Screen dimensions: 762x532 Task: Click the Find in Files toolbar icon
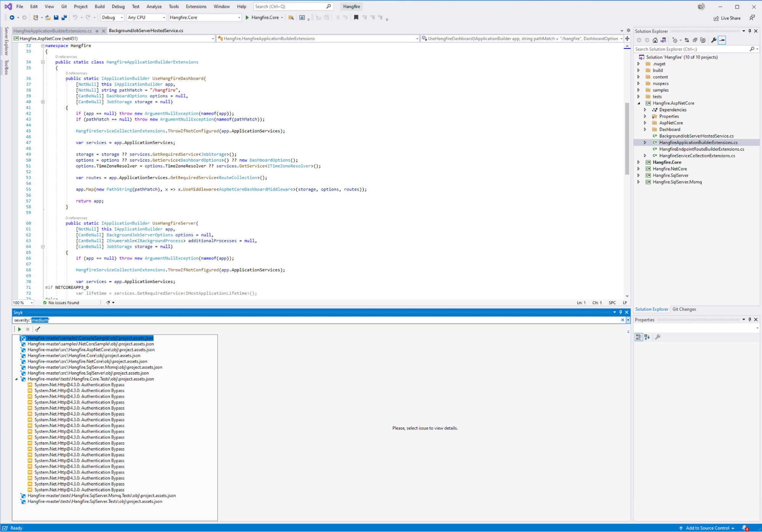tap(291, 18)
